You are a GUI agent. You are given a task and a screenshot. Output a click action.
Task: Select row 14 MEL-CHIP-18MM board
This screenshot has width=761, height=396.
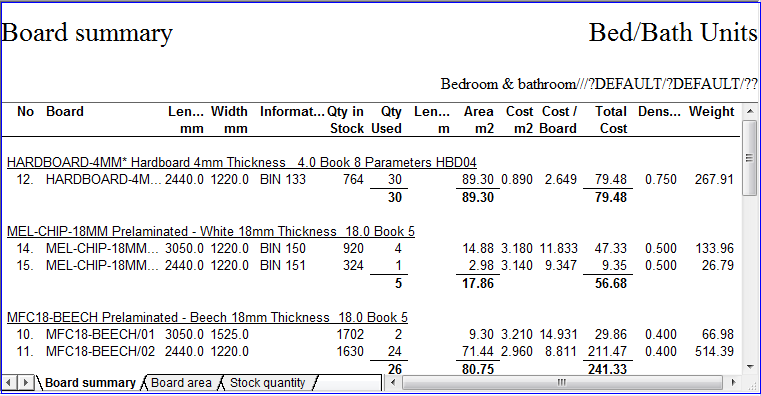[374, 248]
